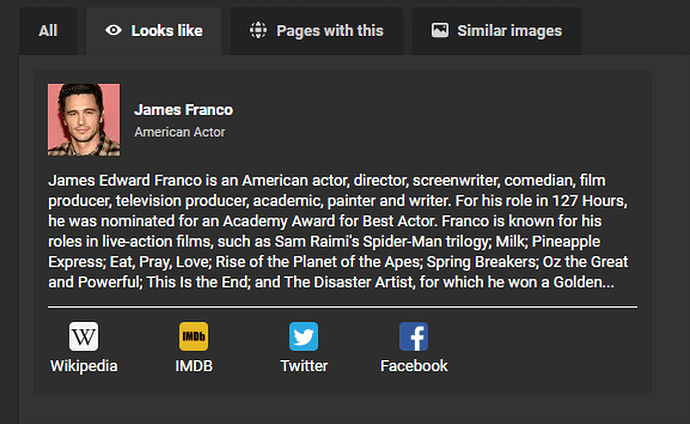690x424 pixels.
Task: Open the Wikipedia 'W' icon
Action: click(84, 336)
